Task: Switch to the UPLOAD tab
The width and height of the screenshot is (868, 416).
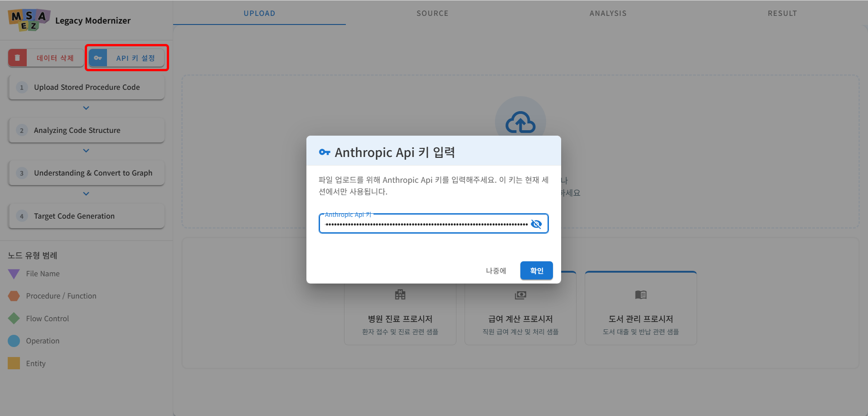Action: tap(259, 13)
